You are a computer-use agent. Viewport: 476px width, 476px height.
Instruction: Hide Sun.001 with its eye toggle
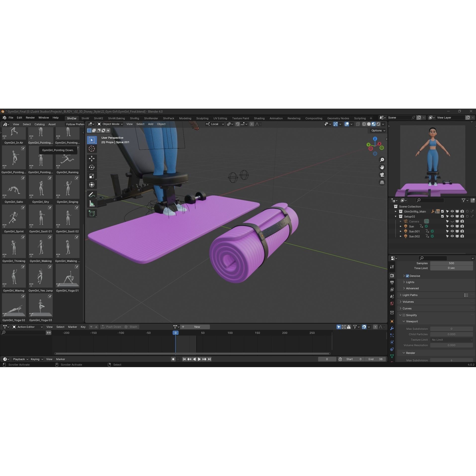pos(452,231)
